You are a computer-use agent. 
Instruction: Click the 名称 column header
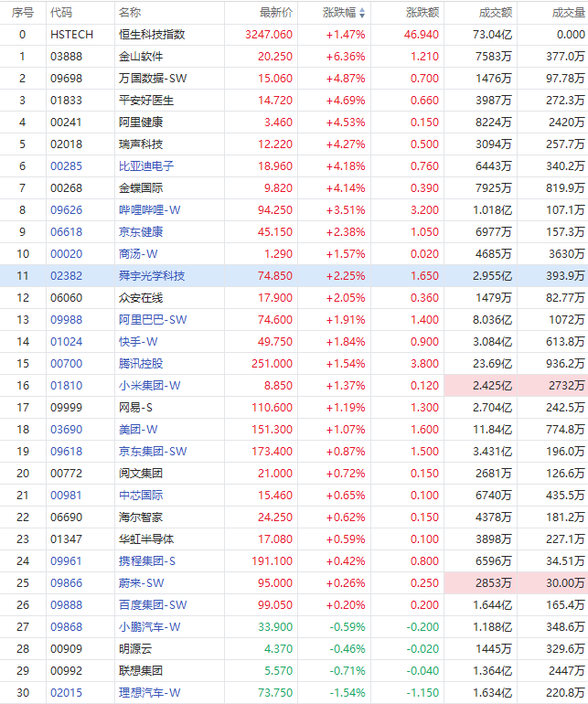click(x=129, y=13)
